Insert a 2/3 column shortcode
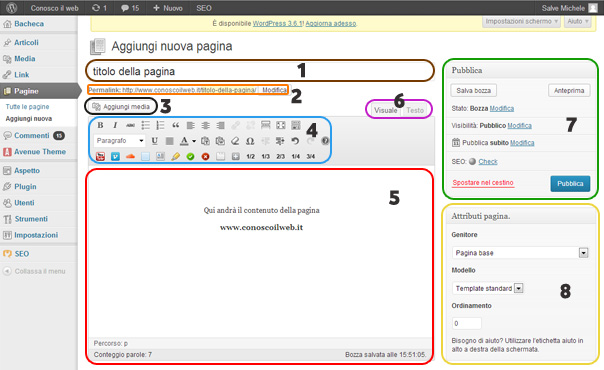 point(280,156)
